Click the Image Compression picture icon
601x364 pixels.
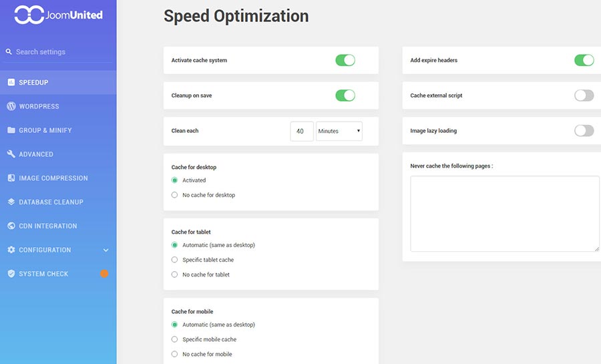[11, 178]
